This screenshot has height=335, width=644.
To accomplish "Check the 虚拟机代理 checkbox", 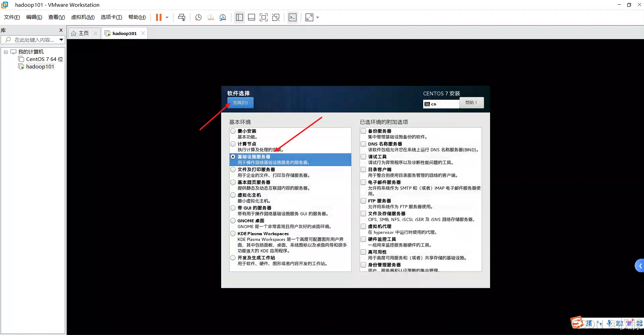I will click(363, 227).
